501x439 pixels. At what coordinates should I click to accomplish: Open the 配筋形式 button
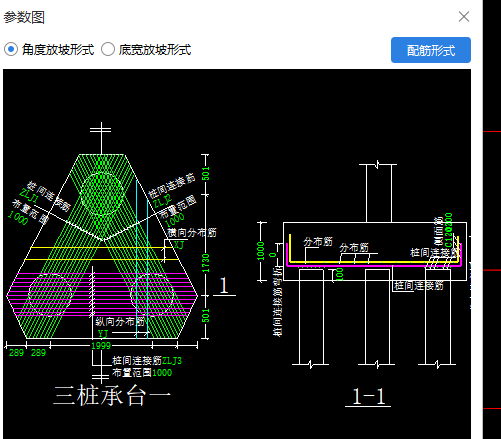(x=431, y=50)
